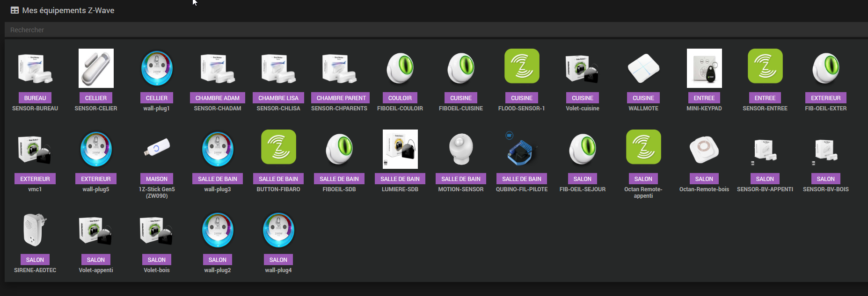Click CHAMBRE ADAM room tag
Screen dimensions: 868x296
[x=218, y=98]
